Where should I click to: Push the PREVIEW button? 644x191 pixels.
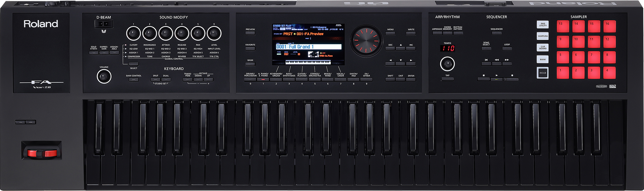[x=250, y=33]
